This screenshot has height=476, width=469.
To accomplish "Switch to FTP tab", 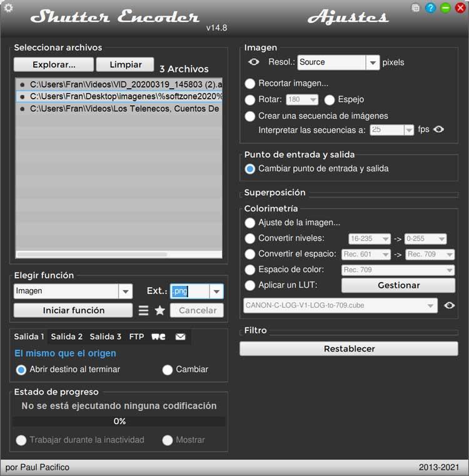I will pos(136,337).
